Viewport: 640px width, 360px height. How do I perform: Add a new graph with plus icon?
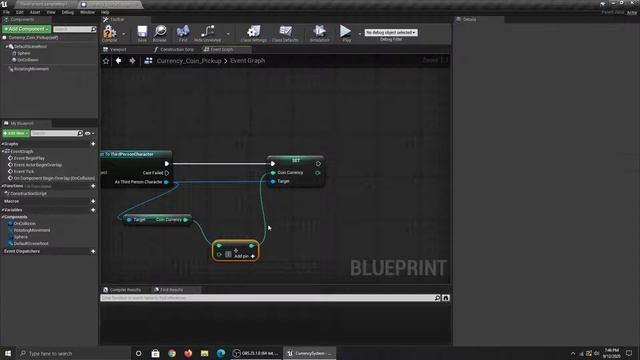[93, 144]
